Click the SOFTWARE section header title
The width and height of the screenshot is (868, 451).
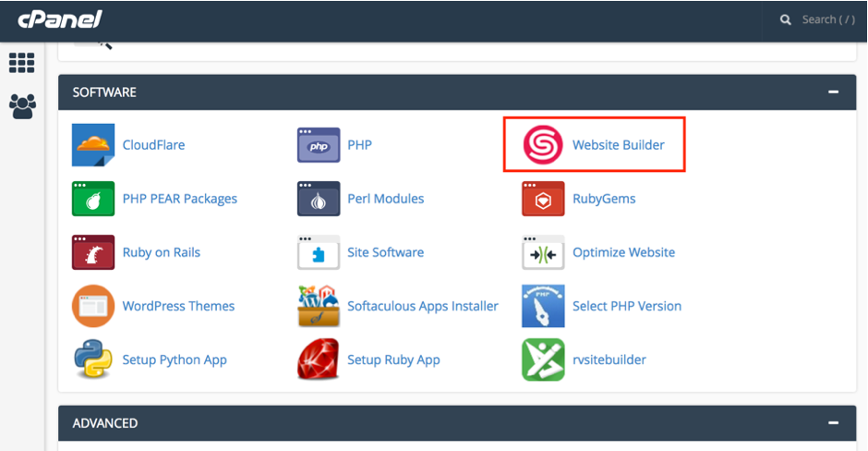(x=104, y=92)
